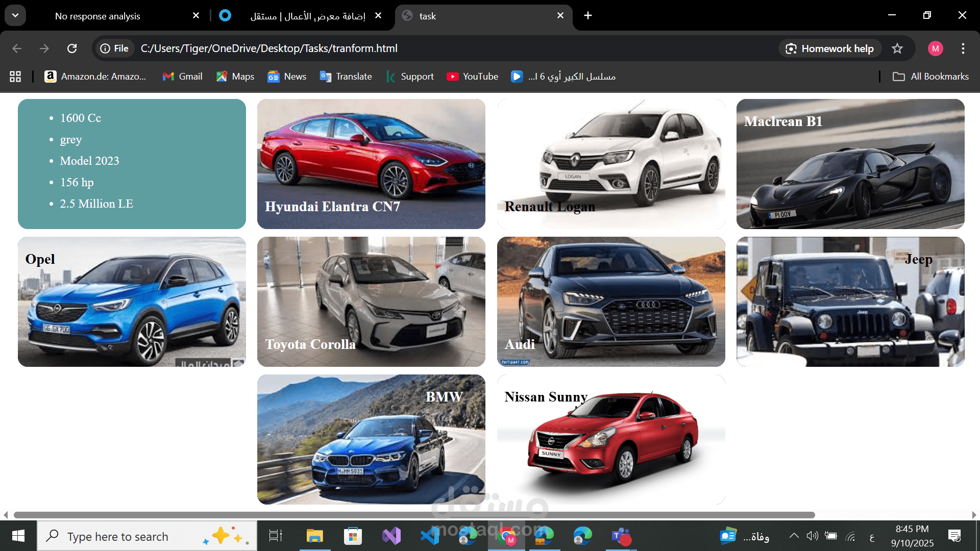Click the taskbar search box
The width and height of the screenshot is (980, 551).
coord(147,536)
